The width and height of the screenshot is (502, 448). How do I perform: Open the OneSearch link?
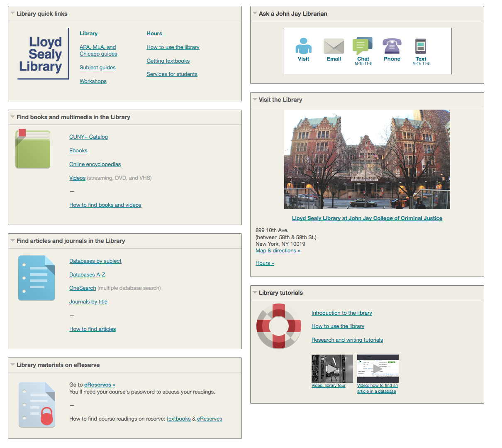point(83,288)
